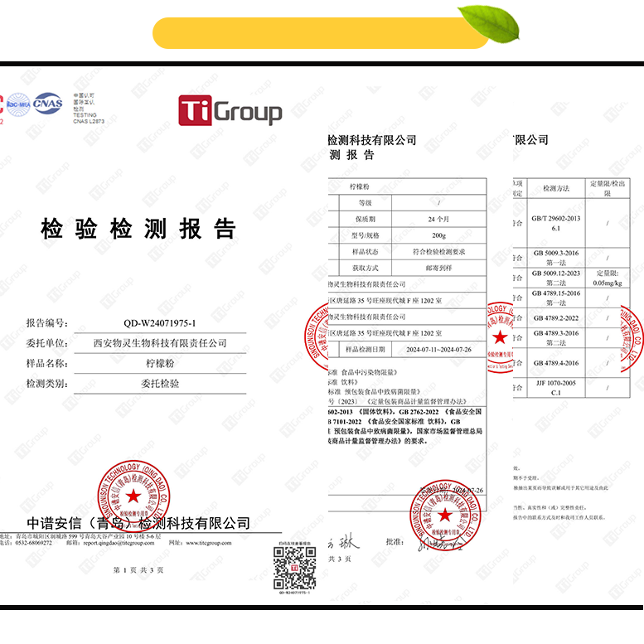Click the label 委托单位
This screenshot has width=644, height=644.
click(46, 343)
